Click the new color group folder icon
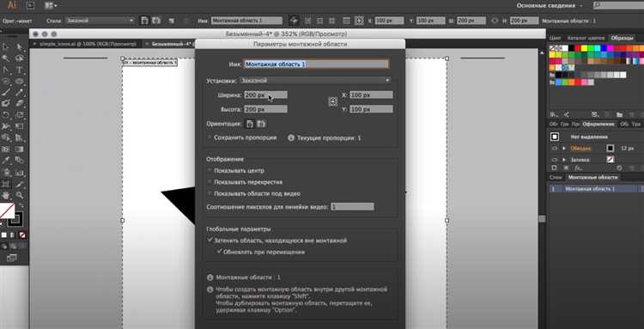Viewport: 644px width, 329px height. [x=619, y=114]
